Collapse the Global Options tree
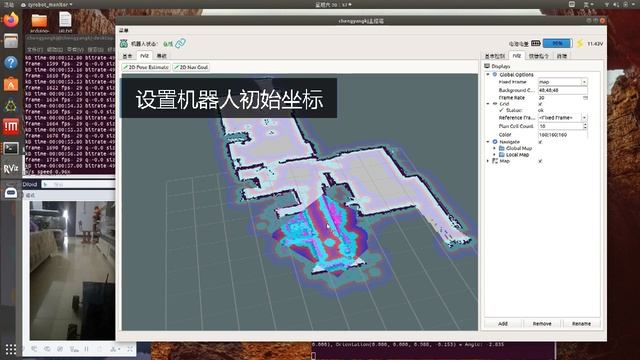The height and width of the screenshot is (360, 640). coord(488,75)
